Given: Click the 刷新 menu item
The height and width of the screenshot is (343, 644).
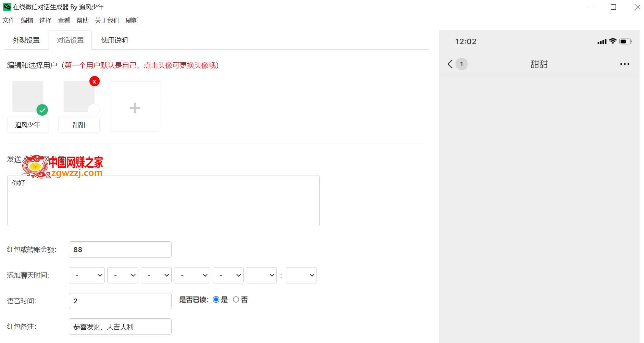Looking at the screenshot, I should pyautogui.click(x=132, y=21).
